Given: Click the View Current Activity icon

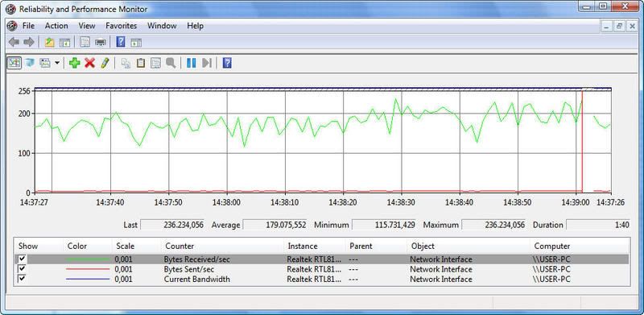Looking at the screenshot, I should coord(14,63).
